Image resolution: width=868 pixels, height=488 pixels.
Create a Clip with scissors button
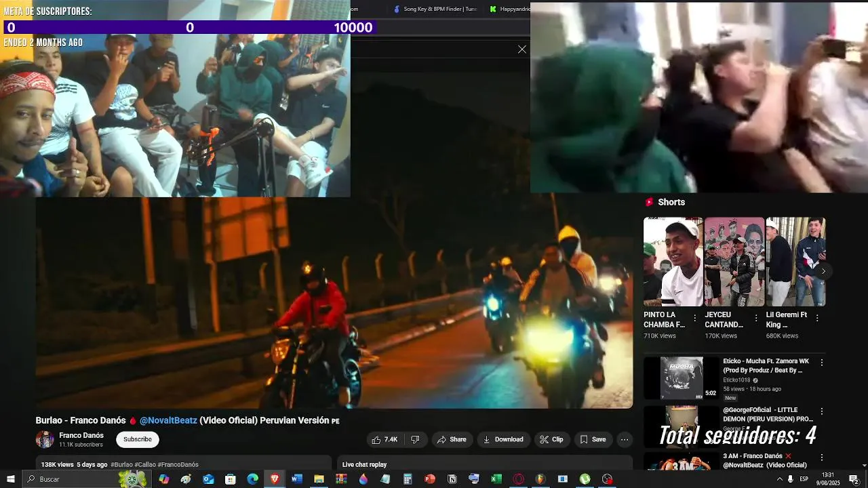click(x=552, y=439)
